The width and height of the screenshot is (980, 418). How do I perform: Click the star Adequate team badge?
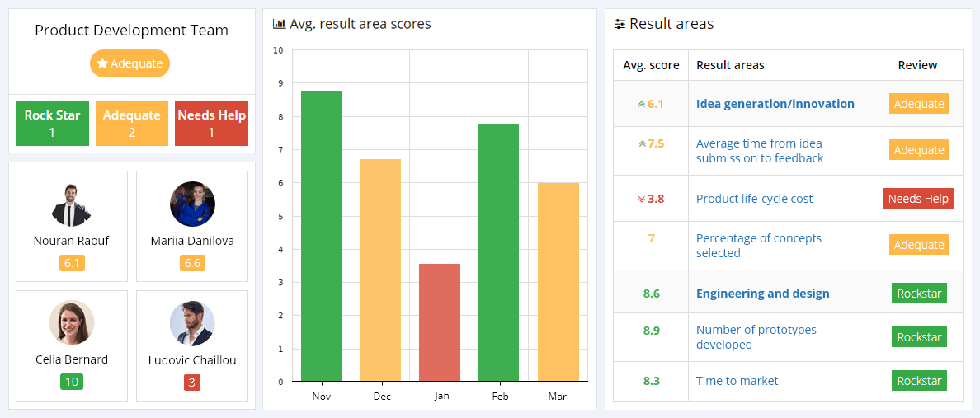130,63
